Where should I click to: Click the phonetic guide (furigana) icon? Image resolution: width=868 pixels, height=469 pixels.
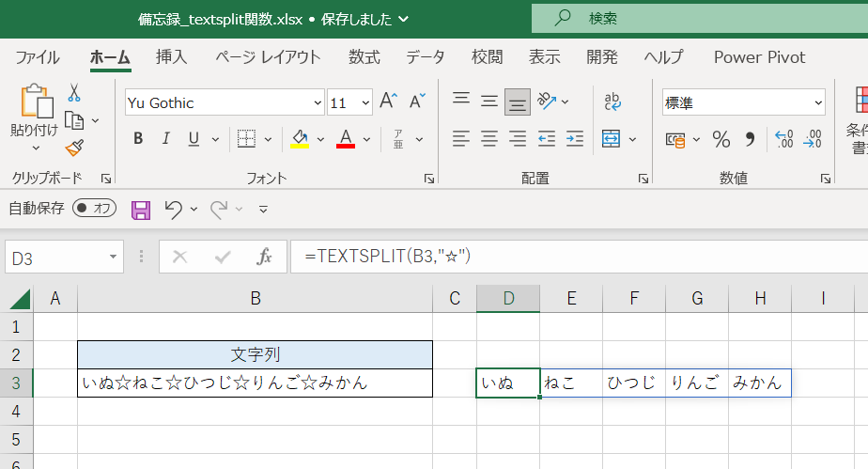pos(398,139)
